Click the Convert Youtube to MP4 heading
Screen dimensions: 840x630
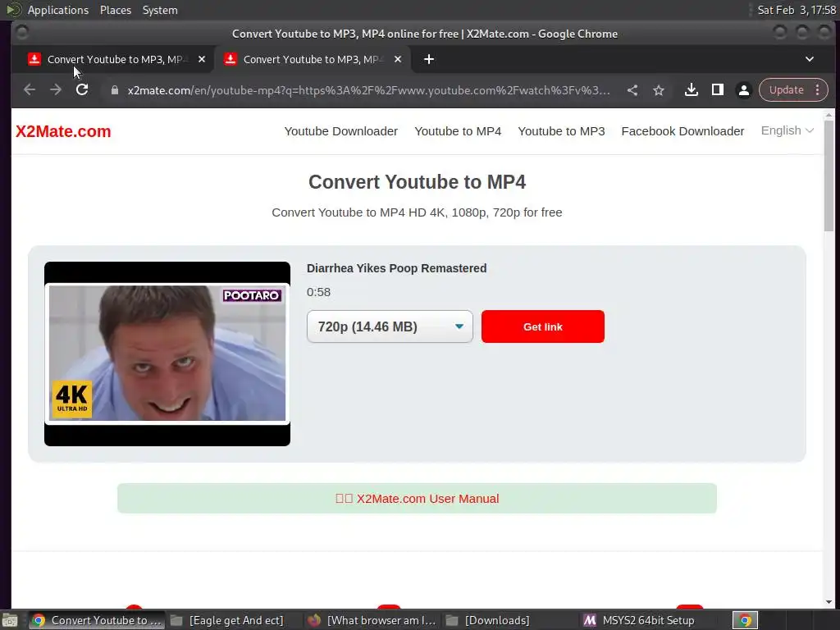pos(417,182)
